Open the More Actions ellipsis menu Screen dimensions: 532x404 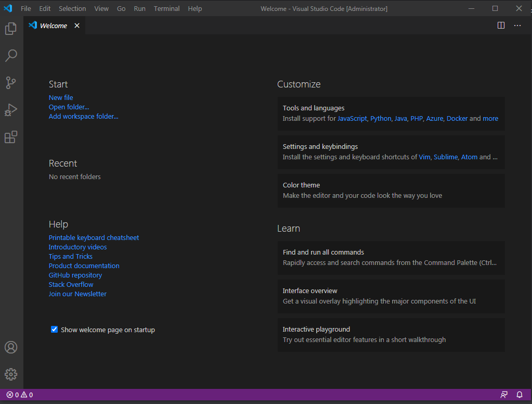[517, 26]
